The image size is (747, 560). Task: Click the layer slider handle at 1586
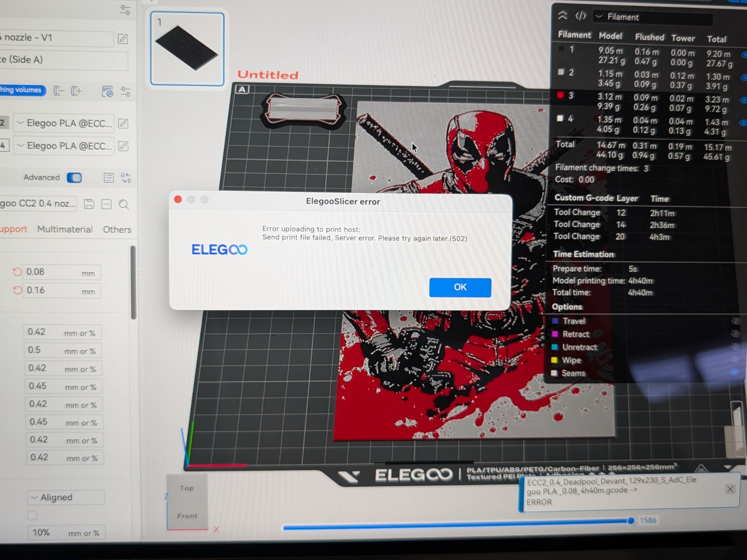630,520
